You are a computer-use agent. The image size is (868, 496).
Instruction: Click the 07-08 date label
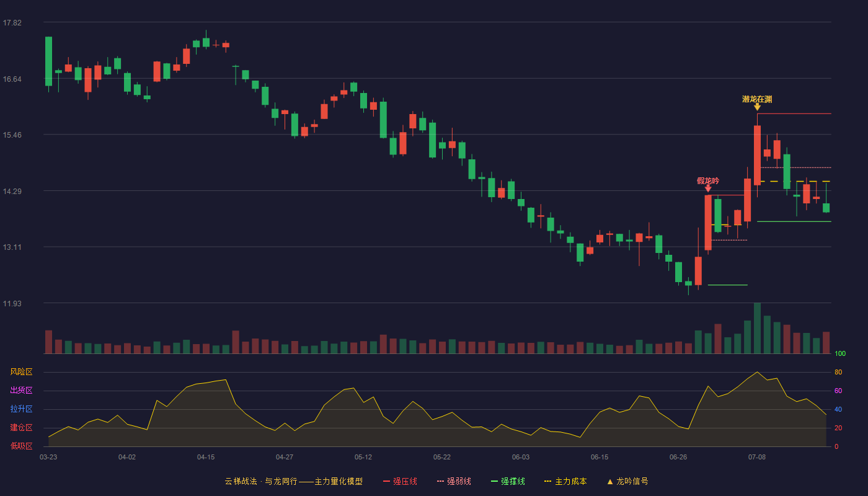pyautogui.click(x=757, y=457)
